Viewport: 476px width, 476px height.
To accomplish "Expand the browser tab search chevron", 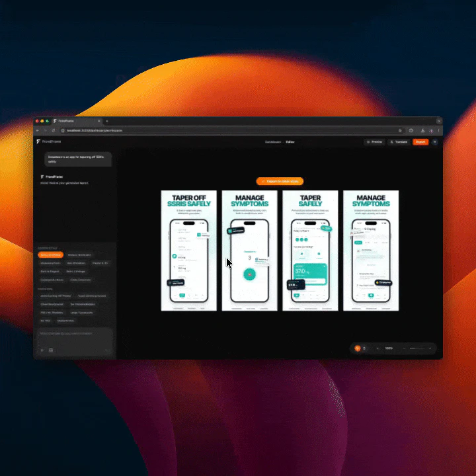I will (439, 121).
